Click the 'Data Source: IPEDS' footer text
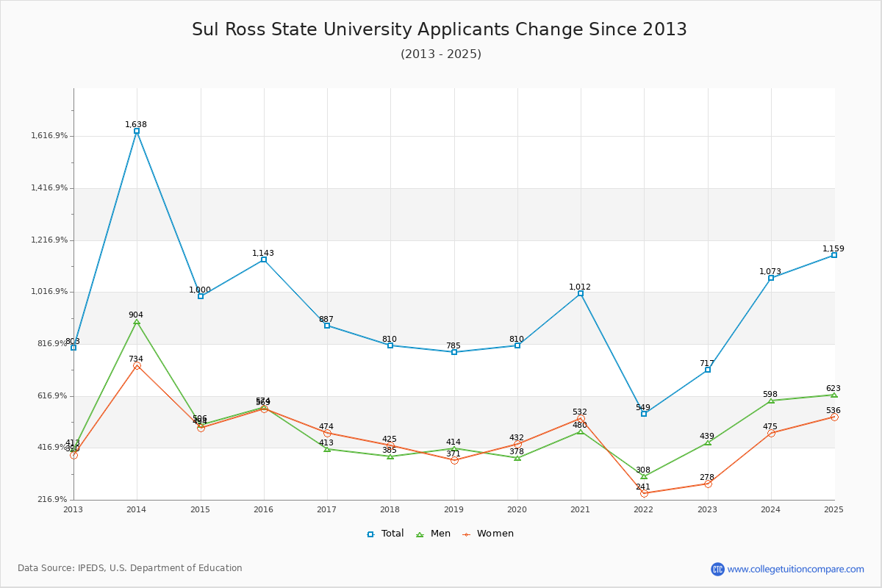Screen dimensions: 882x588 click(x=130, y=568)
